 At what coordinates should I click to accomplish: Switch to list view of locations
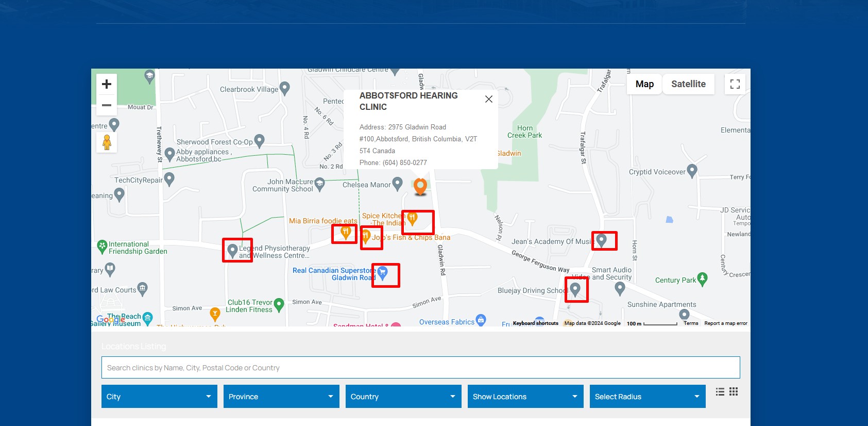(x=720, y=392)
